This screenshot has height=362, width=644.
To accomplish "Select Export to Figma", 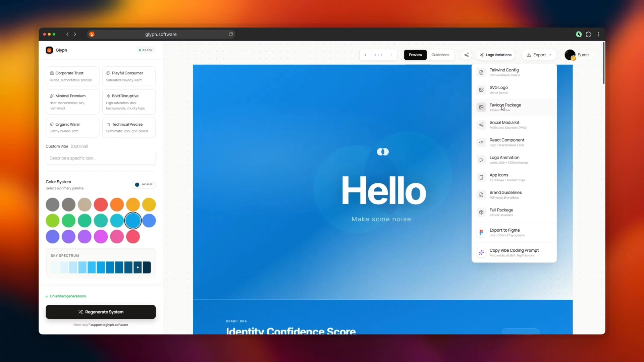I will [x=514, y=232].
